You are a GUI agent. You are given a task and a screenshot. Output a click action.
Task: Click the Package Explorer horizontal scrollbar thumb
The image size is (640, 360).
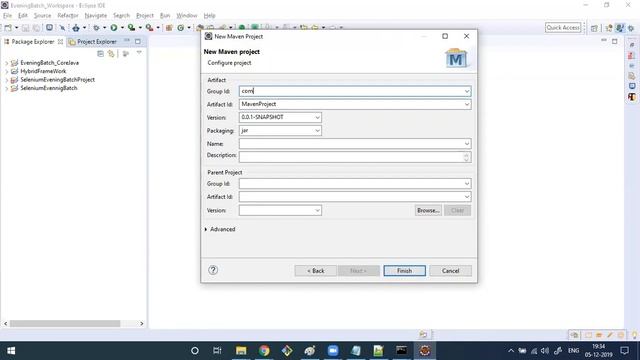pos(65,324)
